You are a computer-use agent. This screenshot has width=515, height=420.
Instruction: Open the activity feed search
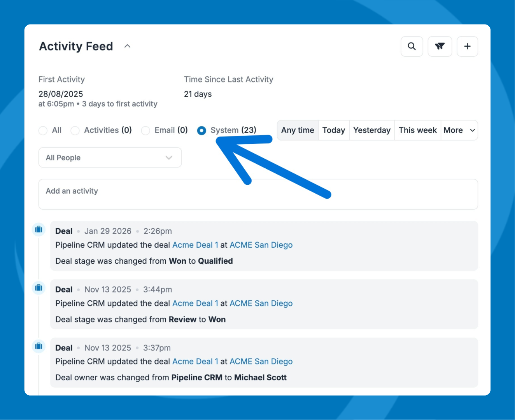(412, 46)
